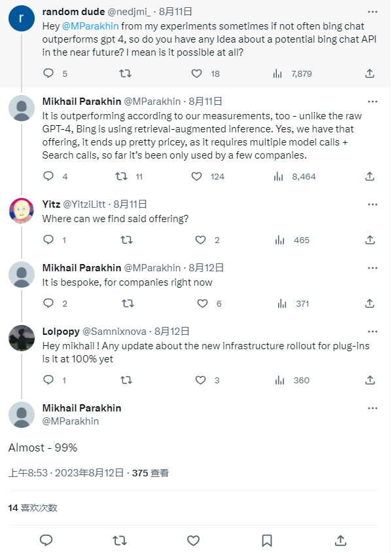Like random dude's opening tweet

click(196, 74)
